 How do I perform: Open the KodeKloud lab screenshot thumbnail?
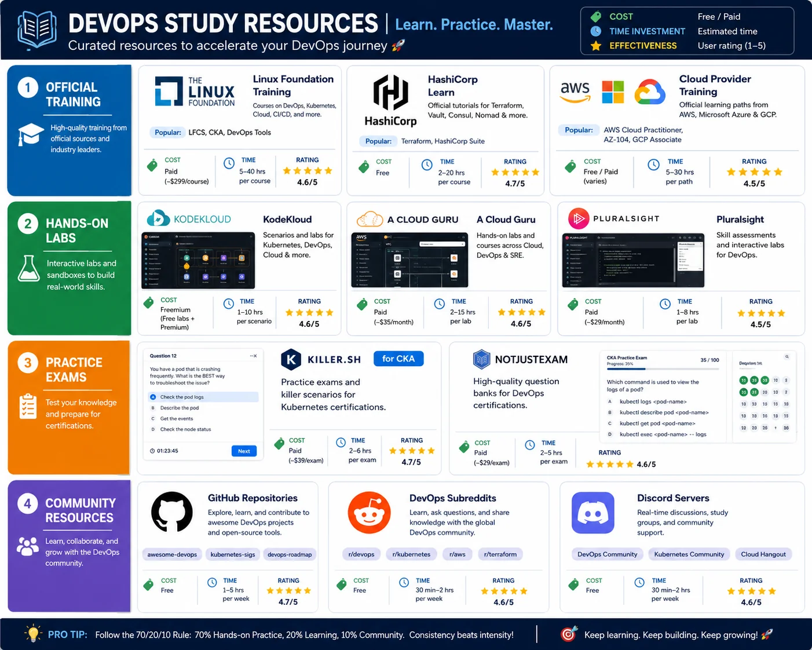click(x=198, y=260)
